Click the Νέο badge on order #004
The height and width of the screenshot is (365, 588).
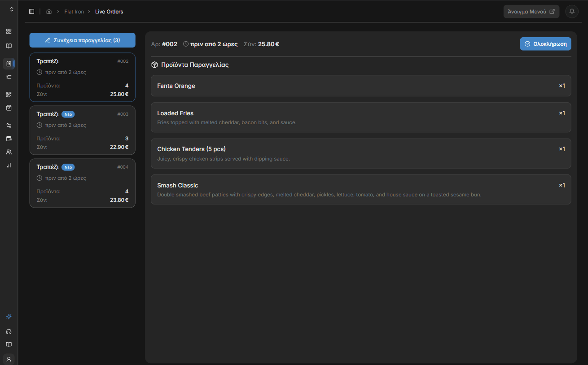click(x=68, y=167)
